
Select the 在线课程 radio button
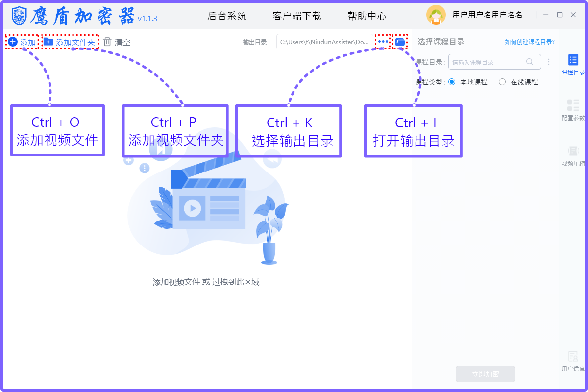point(502,82)
